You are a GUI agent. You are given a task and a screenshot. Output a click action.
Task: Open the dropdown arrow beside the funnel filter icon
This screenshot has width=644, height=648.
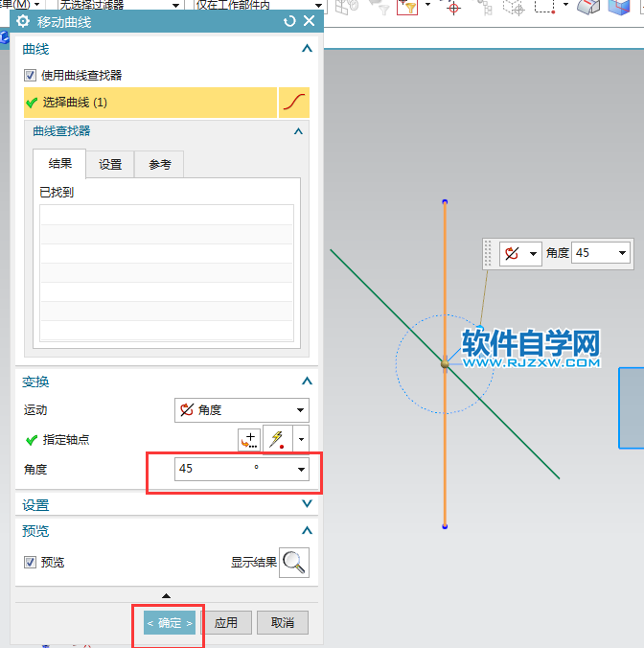(x=427, y=5)
